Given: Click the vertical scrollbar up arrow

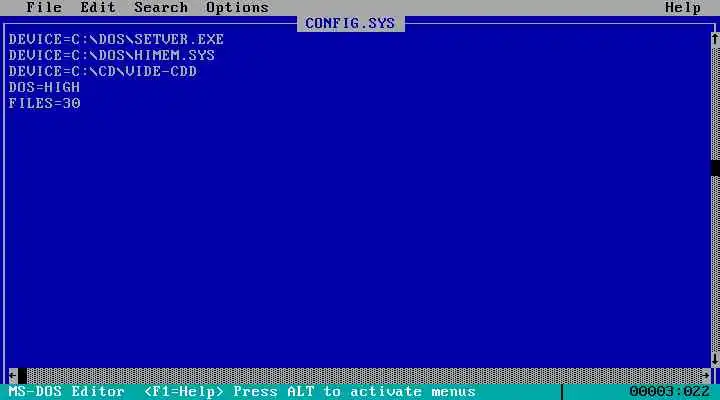Looking at the screenshot, I should [715, 39].
